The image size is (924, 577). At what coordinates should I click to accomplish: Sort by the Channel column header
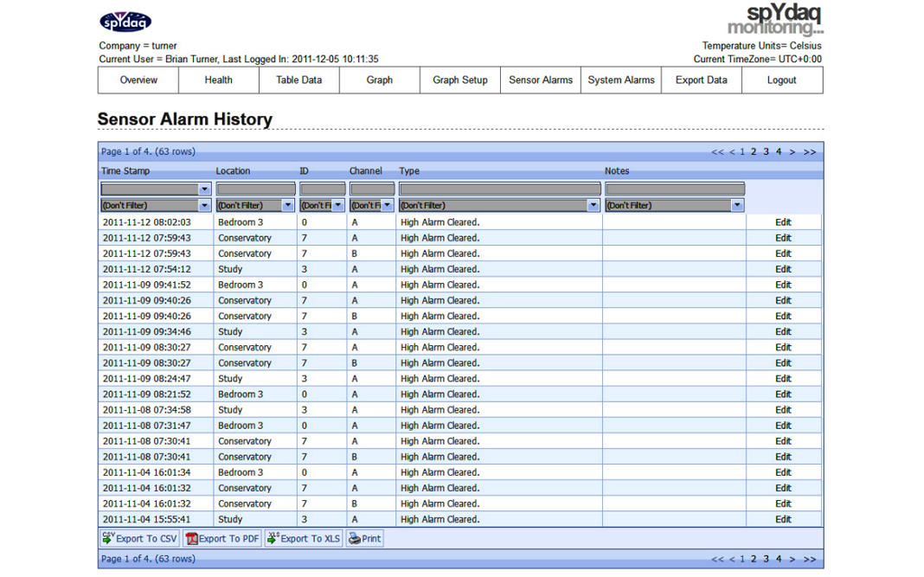click(365, 171)
